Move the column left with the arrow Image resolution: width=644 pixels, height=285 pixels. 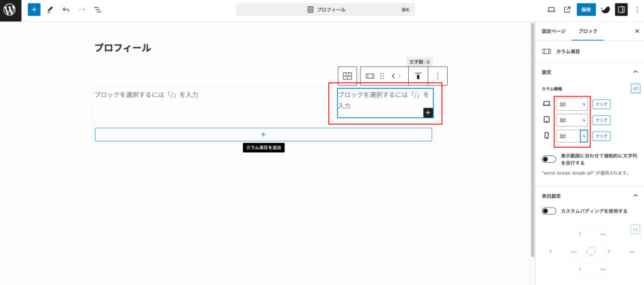(393, 76)
